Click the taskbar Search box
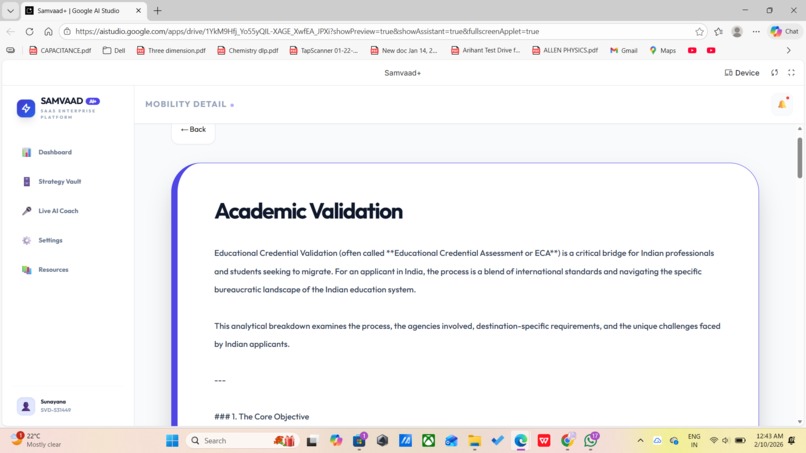The height and width of the screenshot is (453, 806). pos(241,441)
